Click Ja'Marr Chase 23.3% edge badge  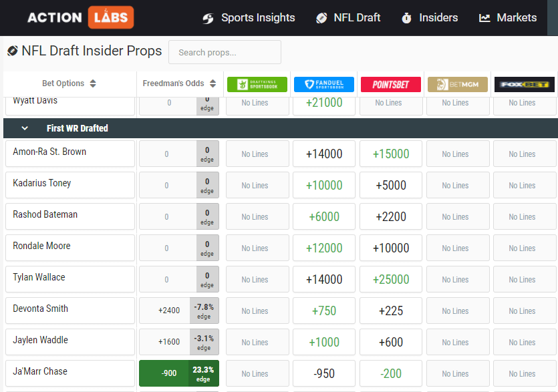pyautogui.click(x=204, y=373)
